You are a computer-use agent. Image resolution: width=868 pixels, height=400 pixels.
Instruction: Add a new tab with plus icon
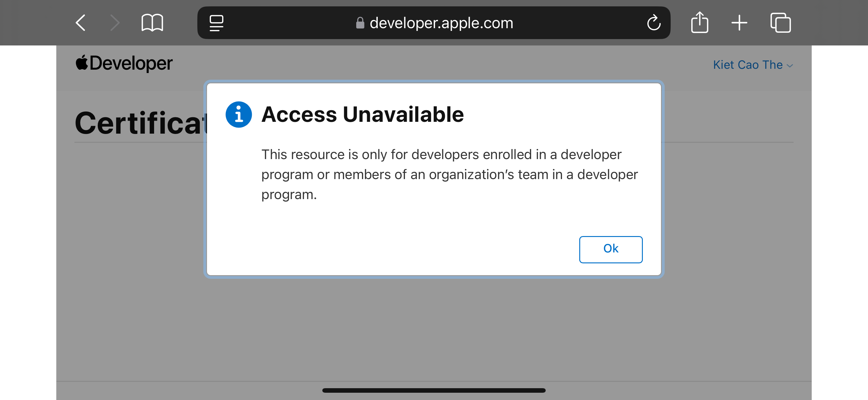739,23
